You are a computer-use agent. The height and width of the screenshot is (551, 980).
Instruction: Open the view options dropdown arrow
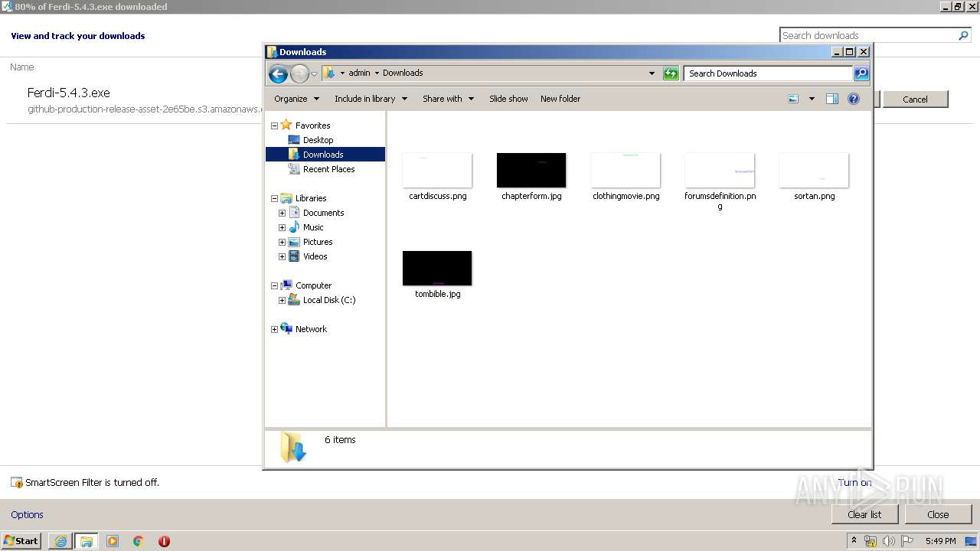click(812, 99)
